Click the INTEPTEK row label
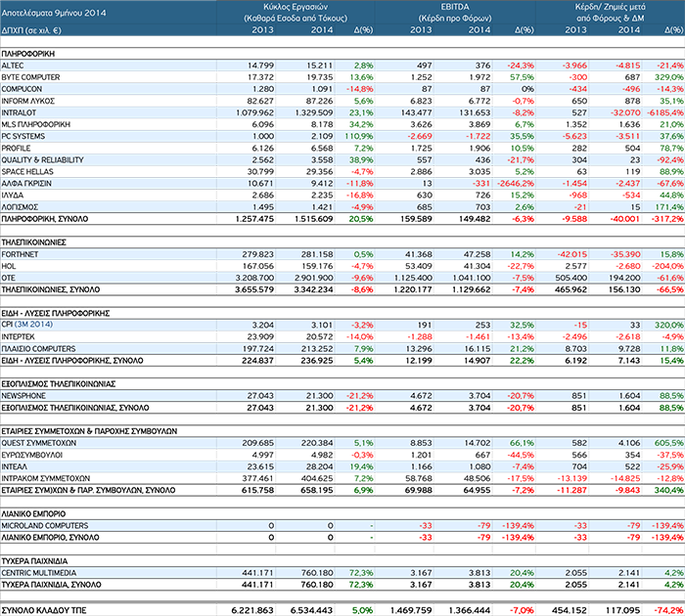Screen dimensions: 685x616 [x=18, y=336]
